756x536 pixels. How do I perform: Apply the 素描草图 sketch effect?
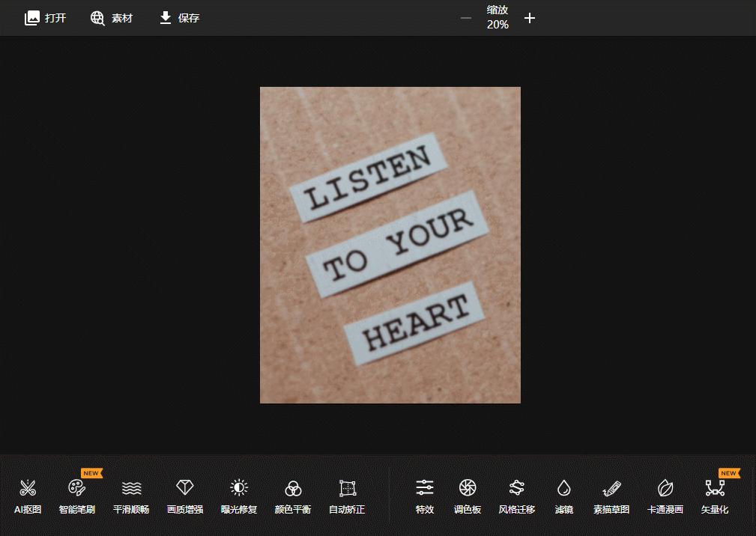(x=611, y=495)
